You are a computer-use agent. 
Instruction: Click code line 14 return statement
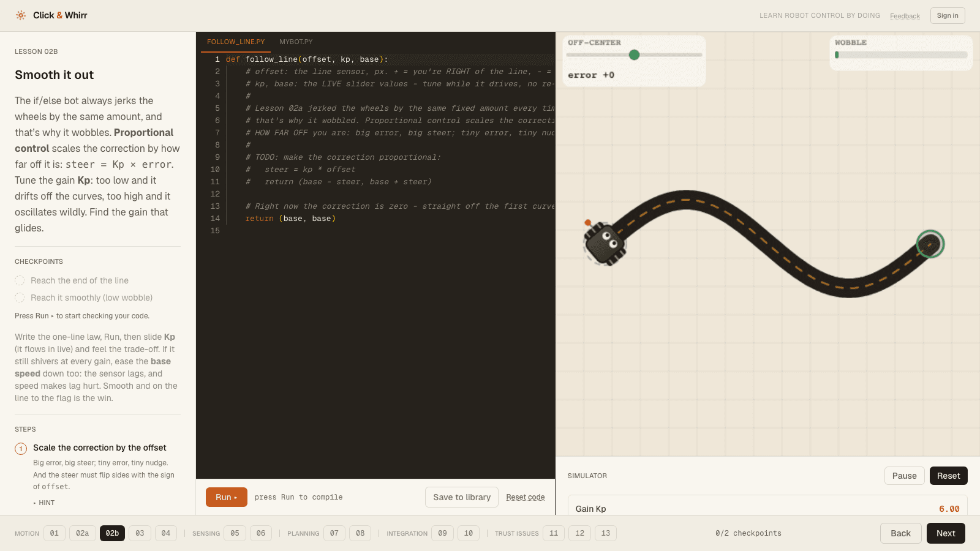tap(290, 219)
